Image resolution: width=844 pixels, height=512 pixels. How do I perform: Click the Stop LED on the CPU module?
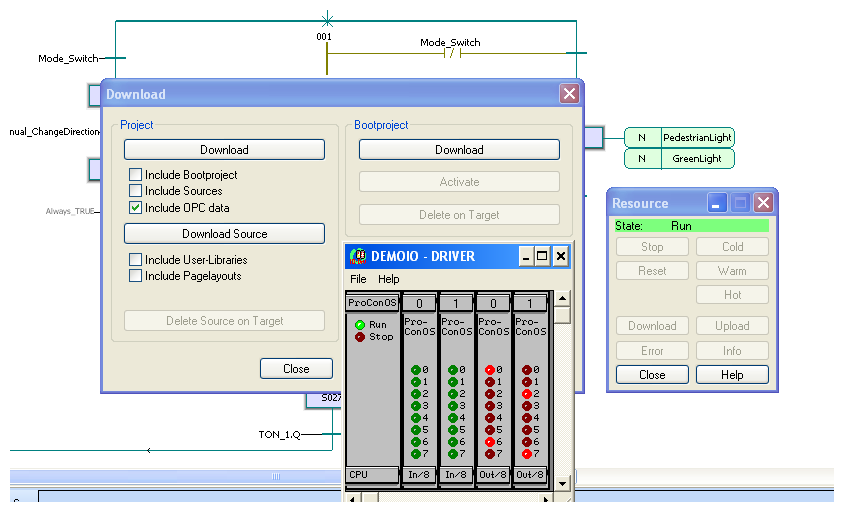pos(360,337)
